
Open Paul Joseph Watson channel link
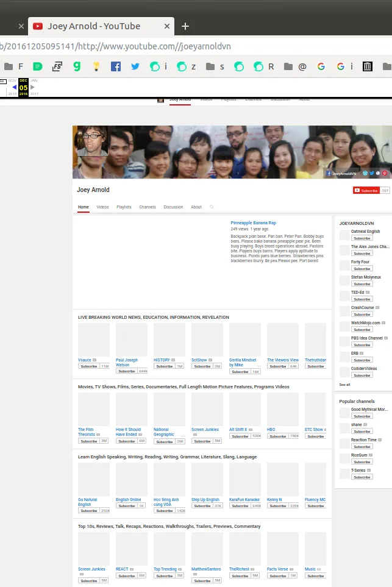point(127,363)
